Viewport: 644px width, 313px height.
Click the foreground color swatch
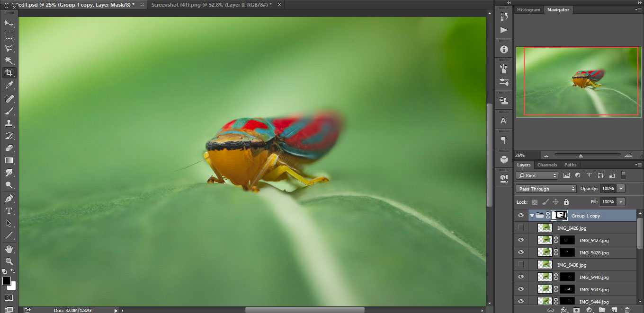click(7, 281)
